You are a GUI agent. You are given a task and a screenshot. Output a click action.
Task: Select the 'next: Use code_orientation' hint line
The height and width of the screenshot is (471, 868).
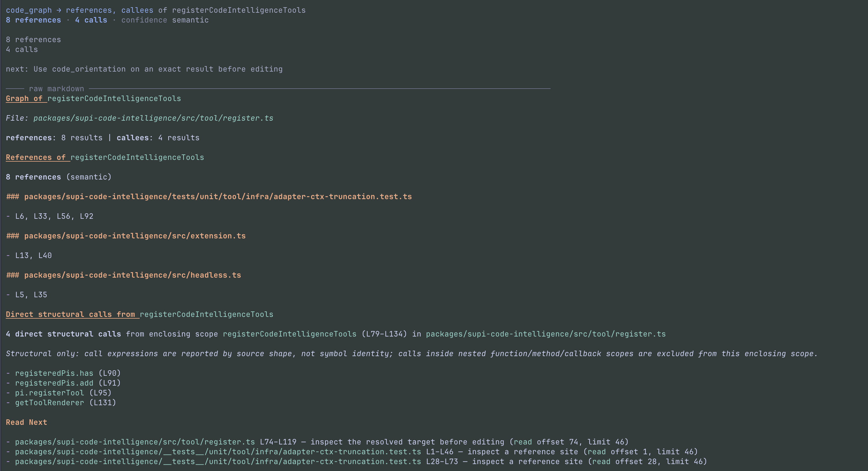[x=144, y=69]
